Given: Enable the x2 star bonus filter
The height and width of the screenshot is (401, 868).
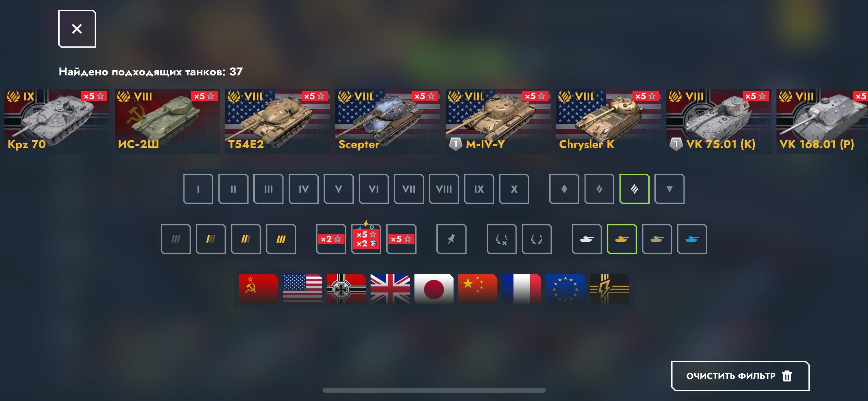Looking at the screenshot, I should [331, 239].
